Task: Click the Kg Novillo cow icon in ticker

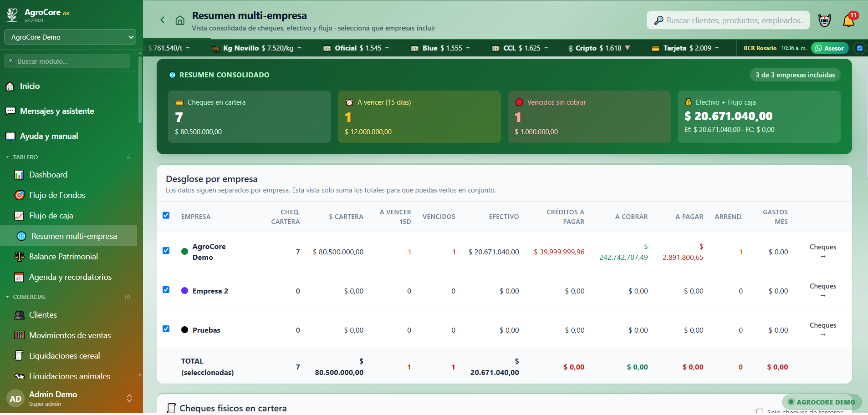Action: [216, 48]
